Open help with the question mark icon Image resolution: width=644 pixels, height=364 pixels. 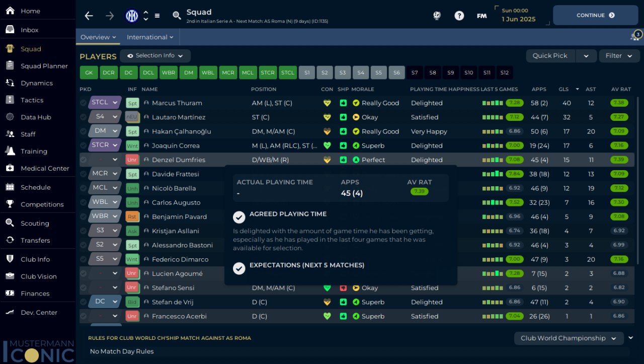(x=459, y=16)
